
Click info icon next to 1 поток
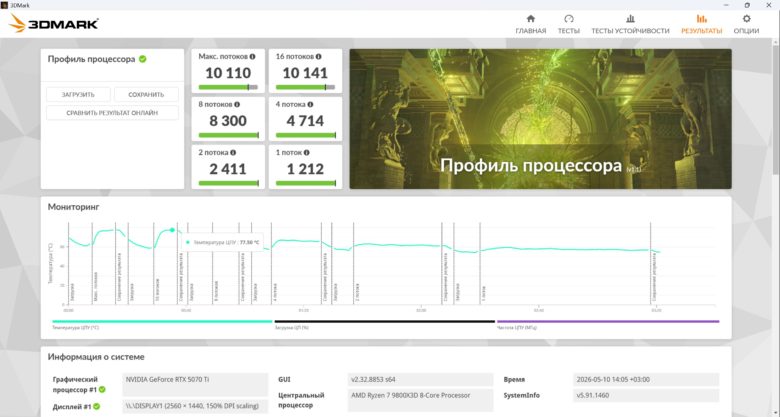pos(306,153)
